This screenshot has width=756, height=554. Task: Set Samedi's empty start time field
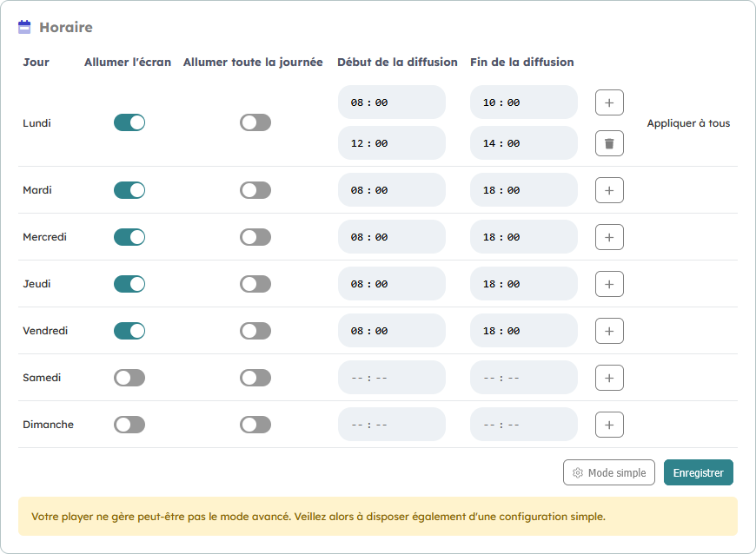click(x=391, y=378)
